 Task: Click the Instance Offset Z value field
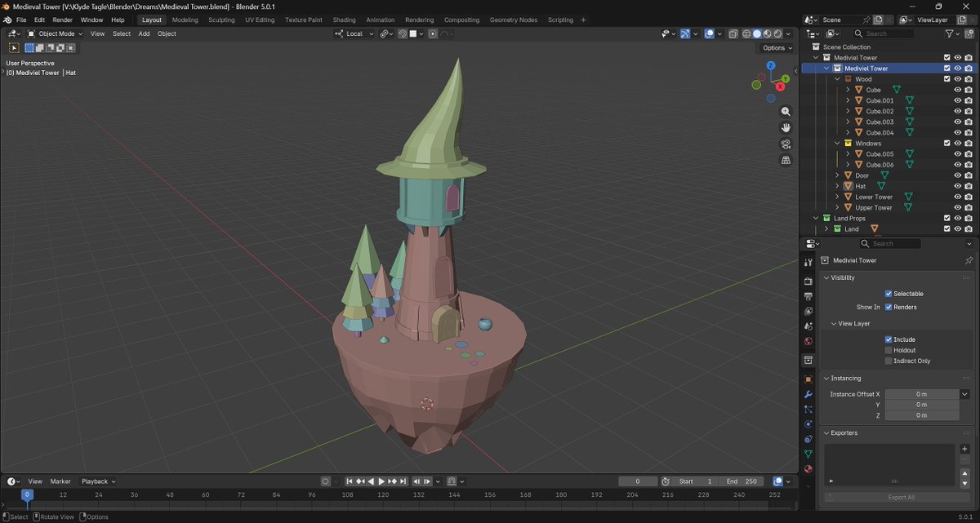coord(921,415)
